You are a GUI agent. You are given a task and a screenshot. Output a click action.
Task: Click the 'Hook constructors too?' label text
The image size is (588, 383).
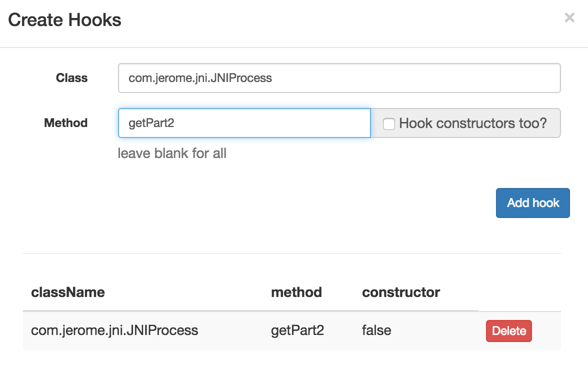[472, 123]
